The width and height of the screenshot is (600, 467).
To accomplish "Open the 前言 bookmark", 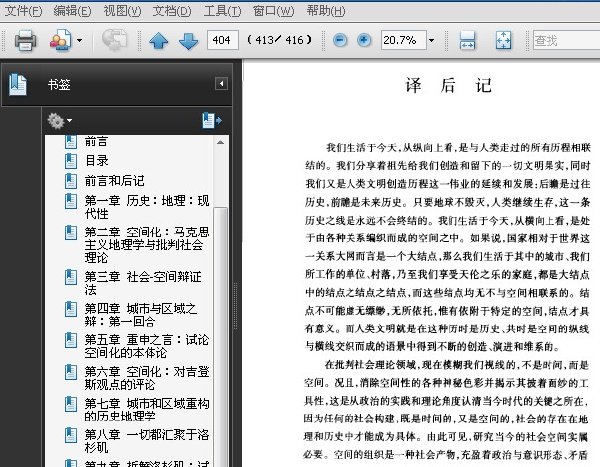I will (96, 142).
